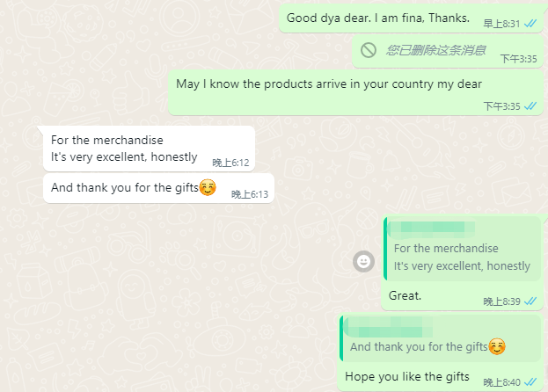
Task: Click the emoji reaction button beside the Great. reply
Action: [x=363, y=261]
